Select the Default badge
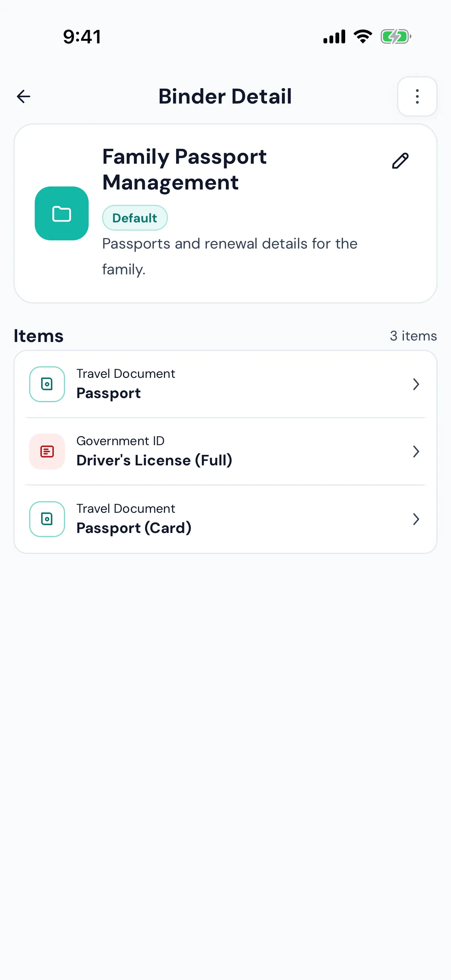This screenshot has height=980, width=451. (135, 218)
